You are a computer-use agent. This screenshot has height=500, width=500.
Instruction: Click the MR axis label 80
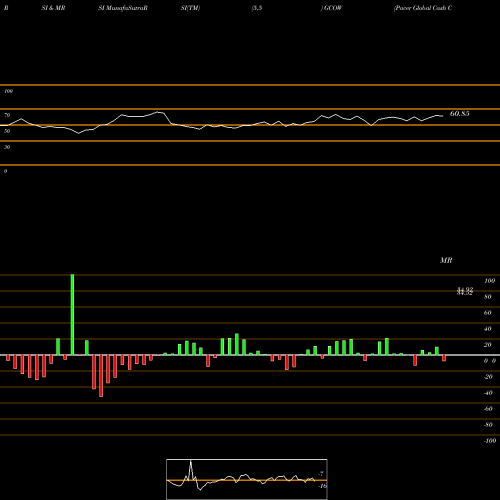pyautogui.click(x=488, y=297)
